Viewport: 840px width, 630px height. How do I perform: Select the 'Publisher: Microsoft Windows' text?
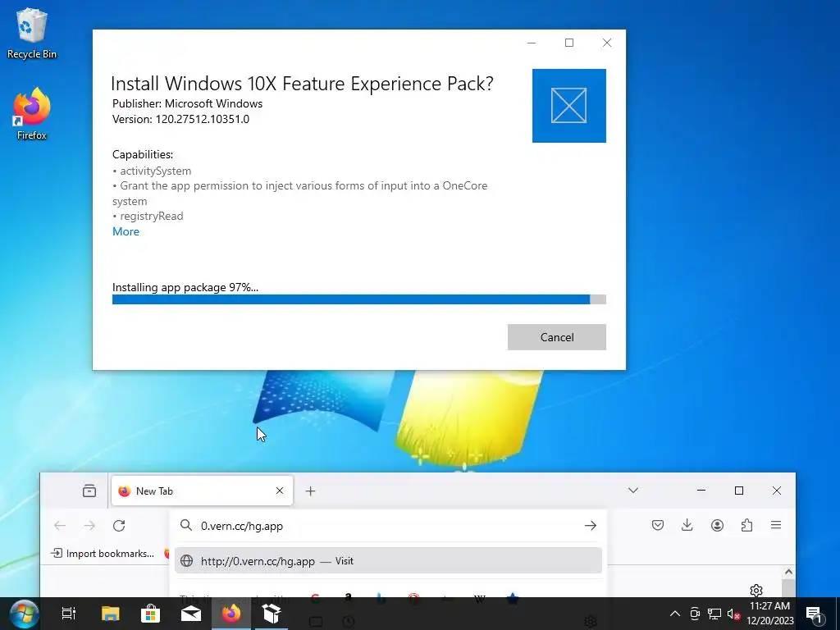188,103
